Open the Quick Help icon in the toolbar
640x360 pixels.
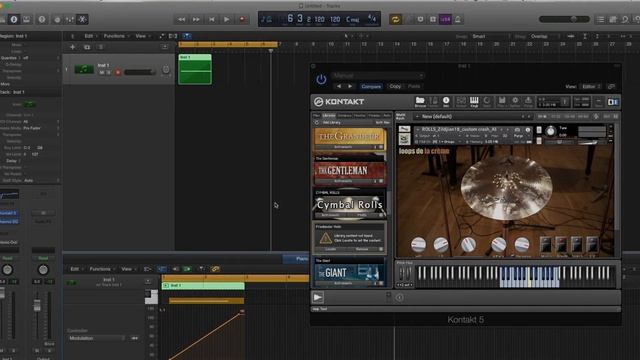42,19
